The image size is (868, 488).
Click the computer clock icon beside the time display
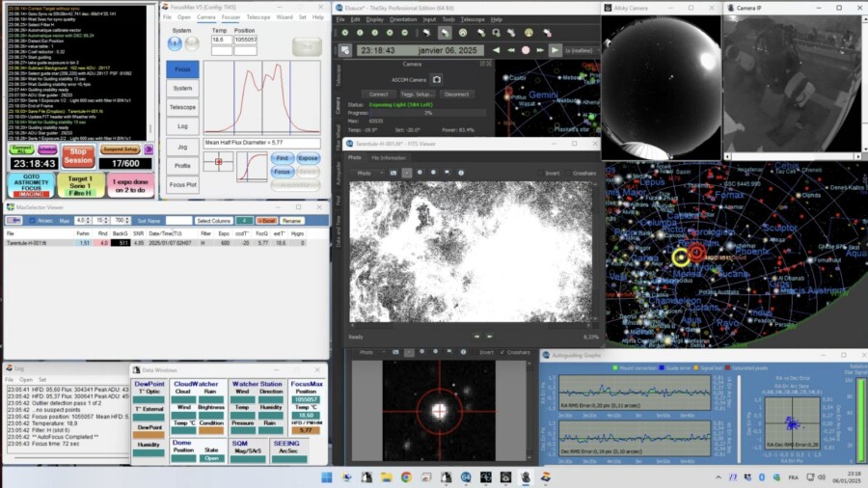(345, 50)
